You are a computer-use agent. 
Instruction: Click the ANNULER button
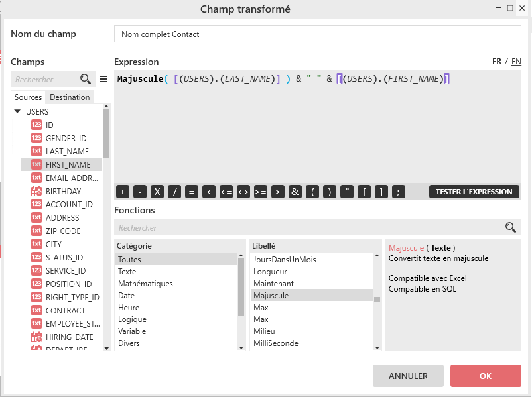(408, 376)
